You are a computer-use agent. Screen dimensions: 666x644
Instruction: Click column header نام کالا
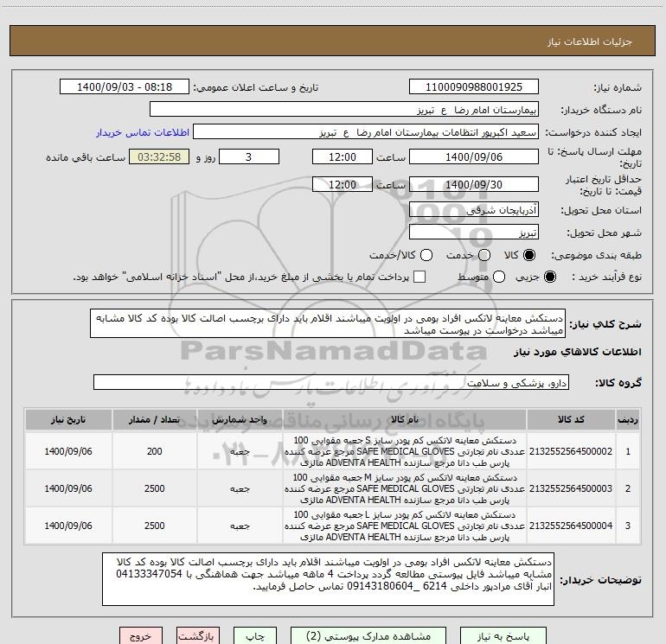pyautogui.click(x=405, y=419)
